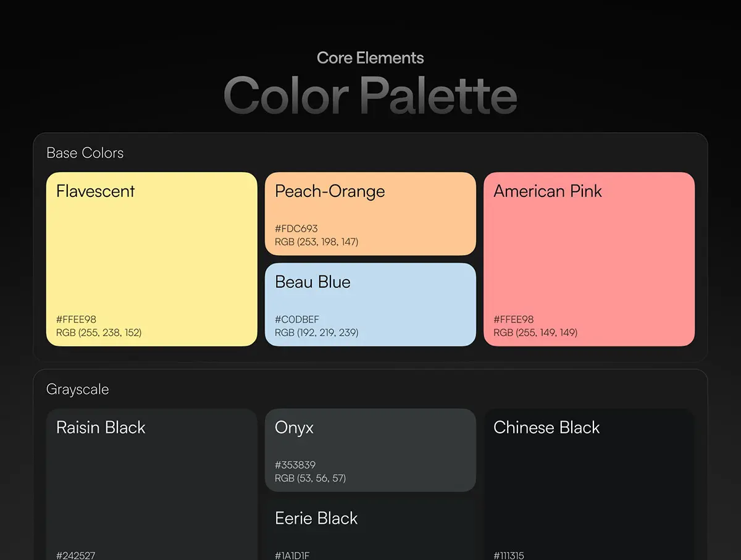Select the RGB (255, 238, 152) value
The image size is (741, 560).
[99, 333]
